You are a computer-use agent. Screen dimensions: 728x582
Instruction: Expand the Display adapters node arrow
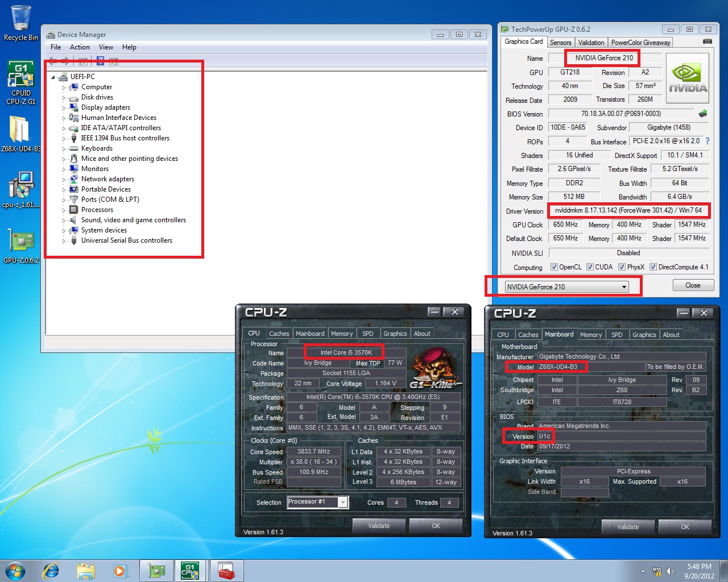coord(64,107)
